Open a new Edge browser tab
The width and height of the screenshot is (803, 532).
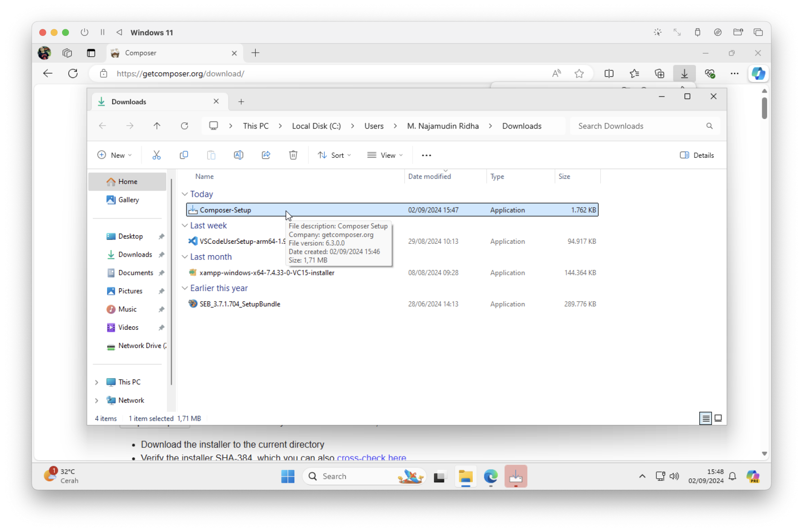coord(256,53)
